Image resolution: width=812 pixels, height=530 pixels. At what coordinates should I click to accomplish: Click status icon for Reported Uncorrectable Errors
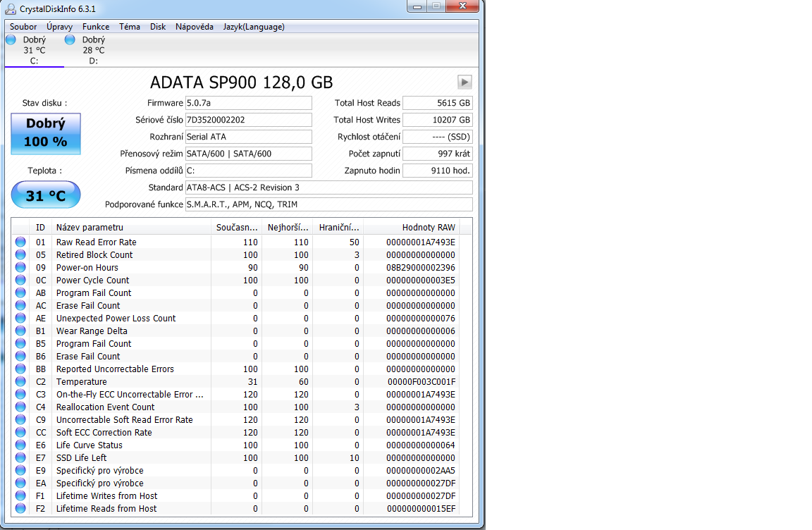tap(20, 369)
